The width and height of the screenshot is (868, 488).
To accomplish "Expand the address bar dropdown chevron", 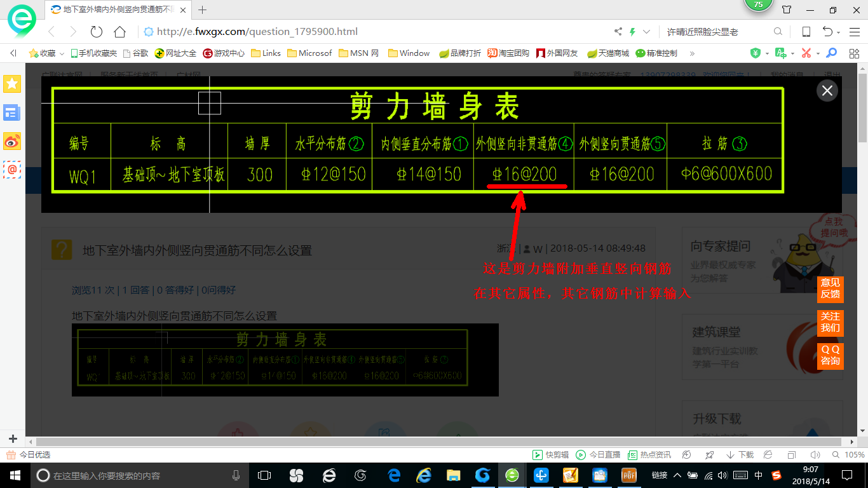I will [647, 32].
